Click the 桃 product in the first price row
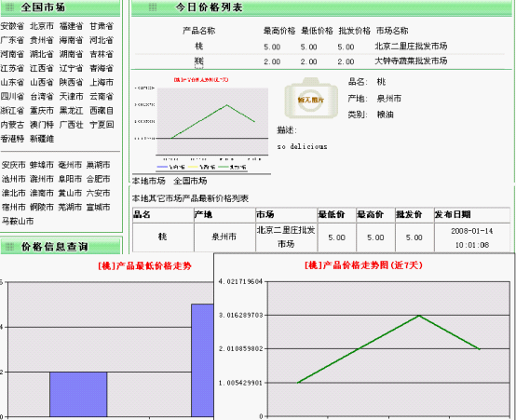 point(198,46)
